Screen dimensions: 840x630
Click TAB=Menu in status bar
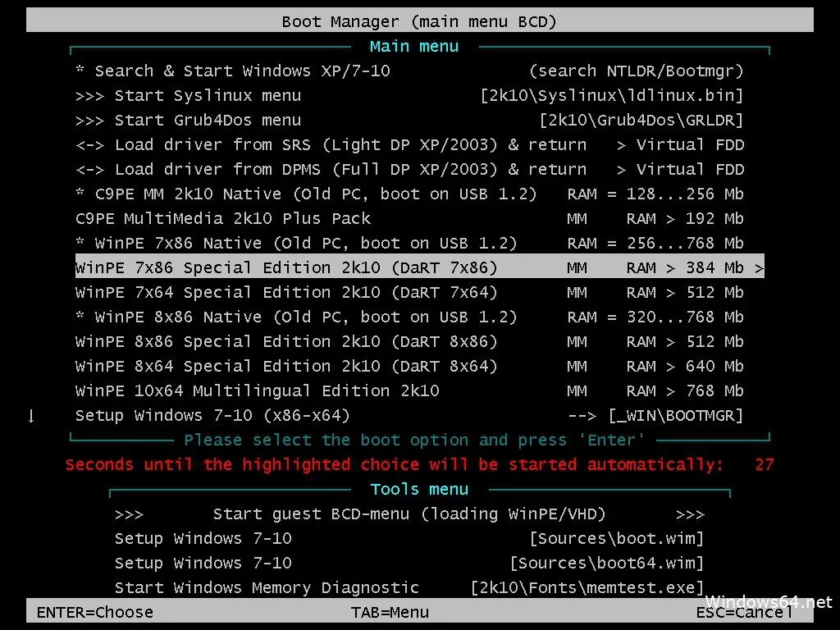point(390,612)
